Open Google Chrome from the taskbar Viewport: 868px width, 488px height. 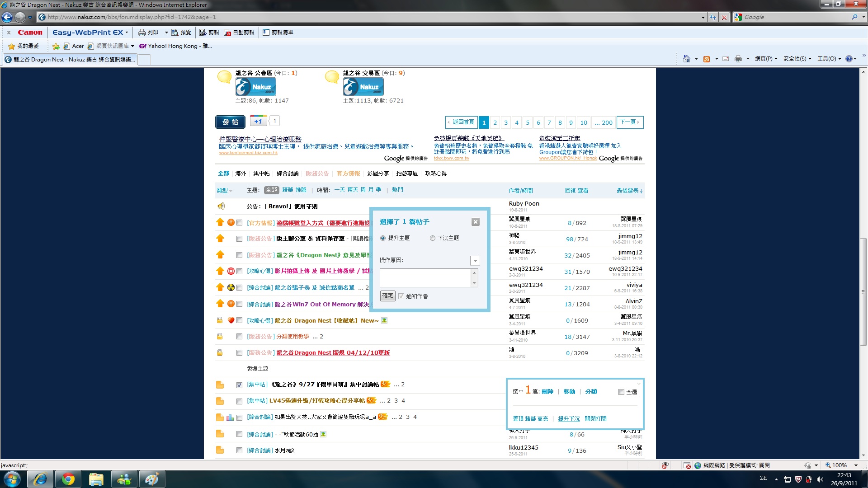pyautogui.click(x=68, y=479)
